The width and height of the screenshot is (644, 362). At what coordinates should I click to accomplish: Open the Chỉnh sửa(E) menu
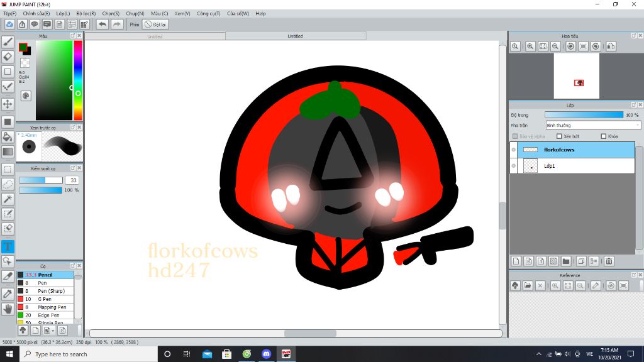pyautogui.click(x=36, y=14)
